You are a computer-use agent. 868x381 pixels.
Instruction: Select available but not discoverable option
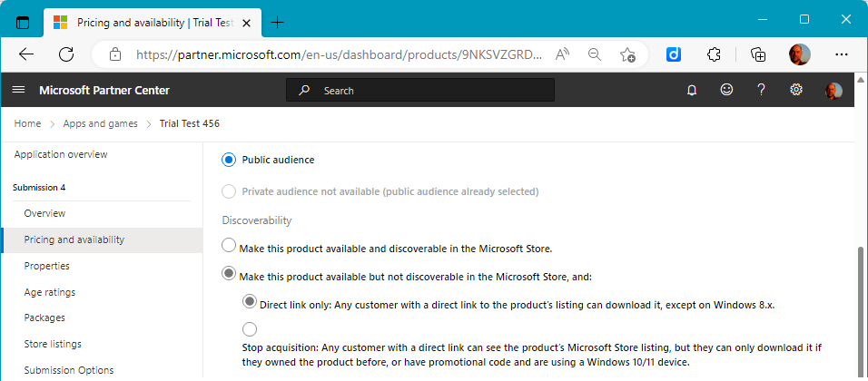tap(228, 273)
